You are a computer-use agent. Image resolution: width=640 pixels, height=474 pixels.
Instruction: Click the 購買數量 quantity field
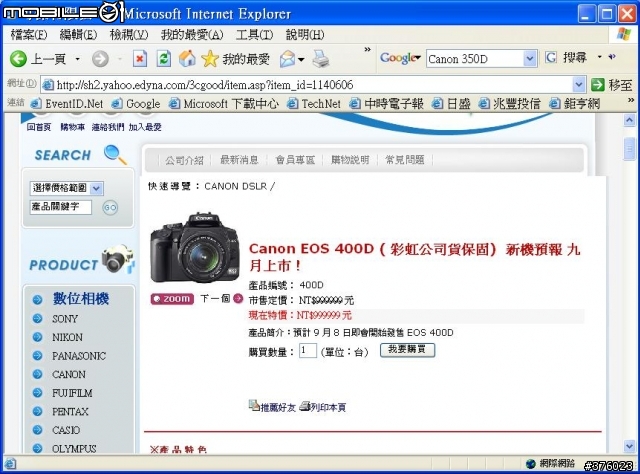click(308, 351)
